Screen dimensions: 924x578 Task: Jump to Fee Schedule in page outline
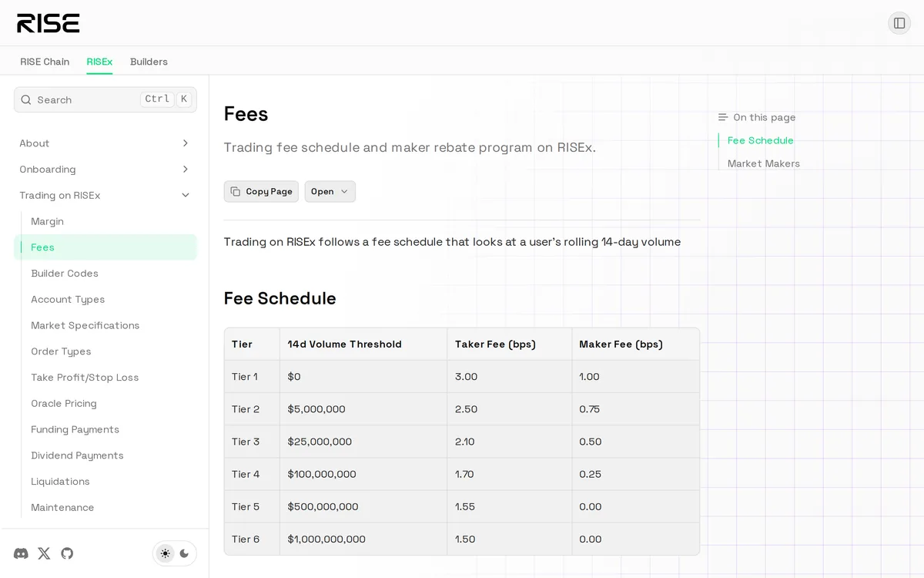pyautogui.click(x=760, y=140)
